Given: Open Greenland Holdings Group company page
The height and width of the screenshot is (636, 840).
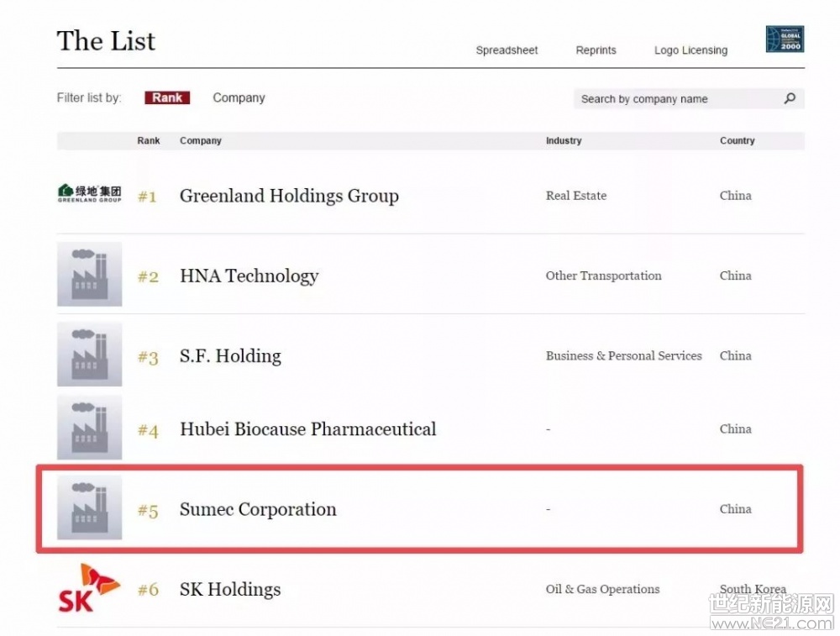Looking at the screenshot, I should pos(289,196).
